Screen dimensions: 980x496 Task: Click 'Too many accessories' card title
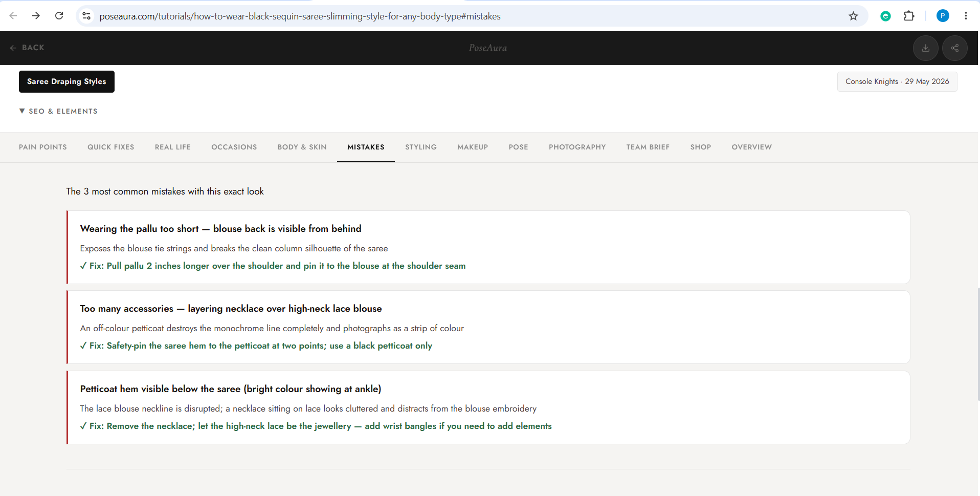tap(231, 309)
